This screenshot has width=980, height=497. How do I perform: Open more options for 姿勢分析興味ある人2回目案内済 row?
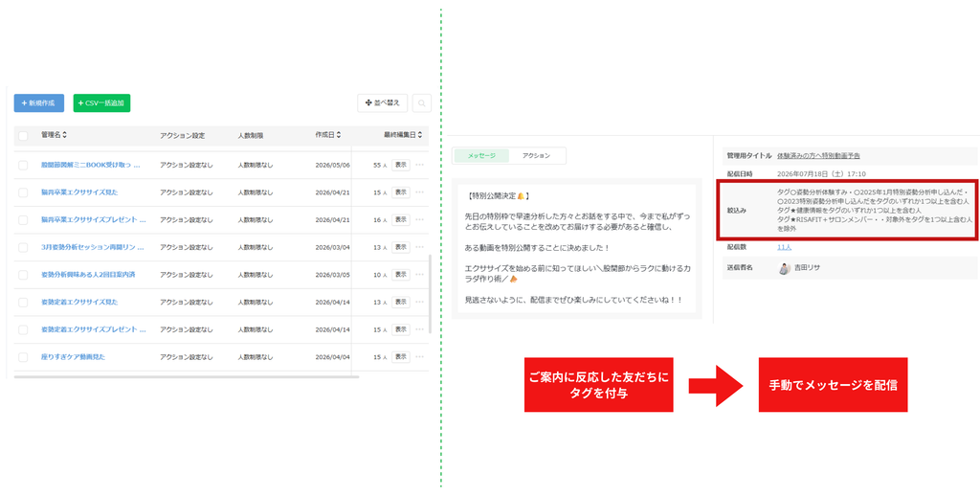(419, 275)
